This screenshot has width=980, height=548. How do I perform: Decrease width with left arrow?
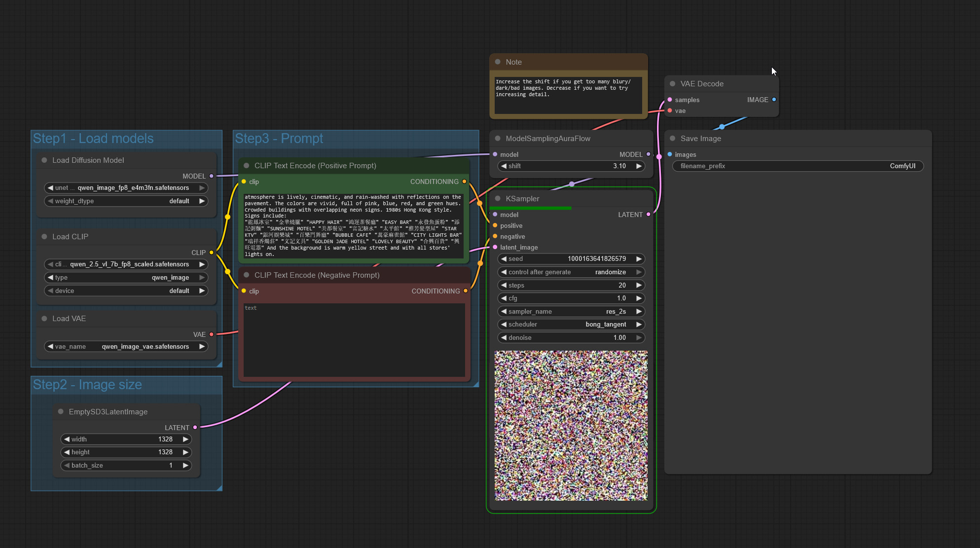(x=67, y=439)
